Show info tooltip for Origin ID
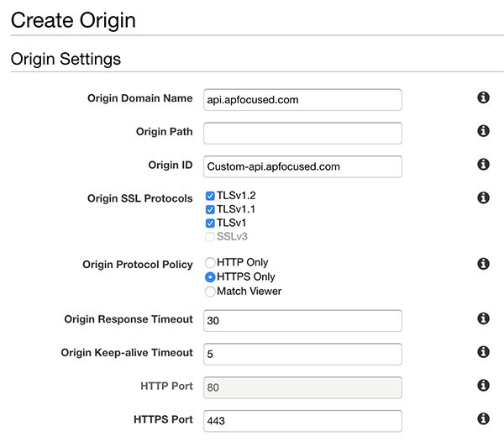The image size is (504, 442). pos(483,164)
